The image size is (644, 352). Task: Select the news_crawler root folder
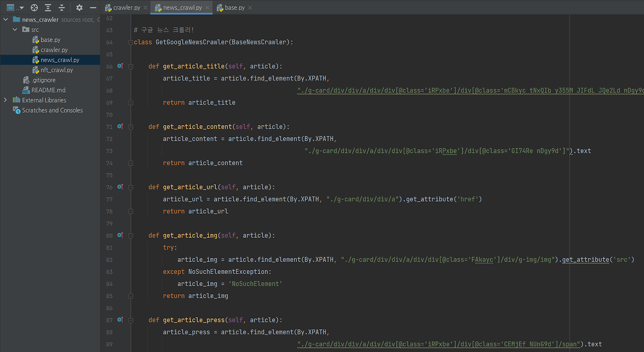click(40, 20)
